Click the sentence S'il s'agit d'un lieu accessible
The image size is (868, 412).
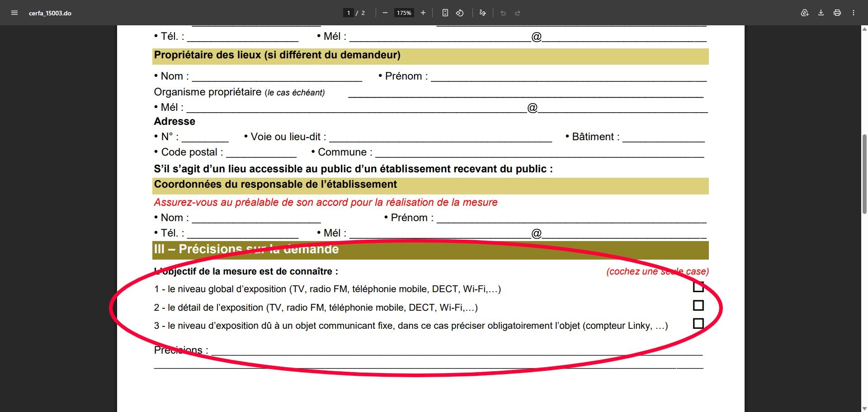click(x=353, y=169)
